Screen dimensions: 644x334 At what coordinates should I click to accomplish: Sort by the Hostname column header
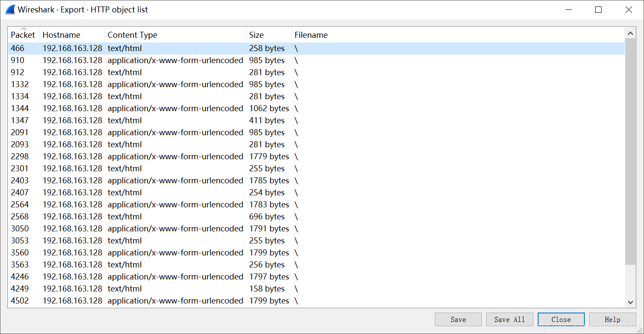pyautogui.click(x=72, y=35)
